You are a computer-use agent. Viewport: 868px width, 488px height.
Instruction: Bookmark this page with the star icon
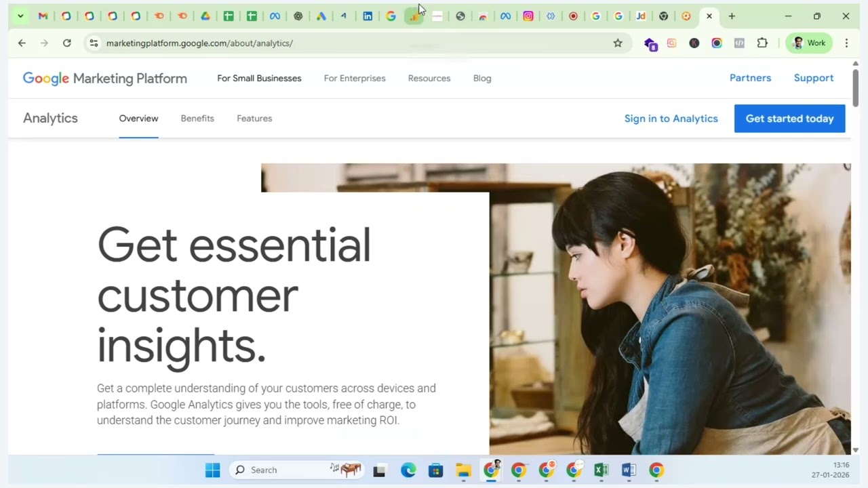coord(618,43)
